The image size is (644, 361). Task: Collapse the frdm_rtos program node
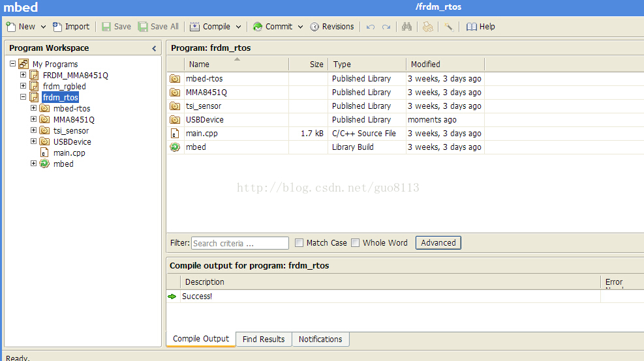[x=23, y=97]
